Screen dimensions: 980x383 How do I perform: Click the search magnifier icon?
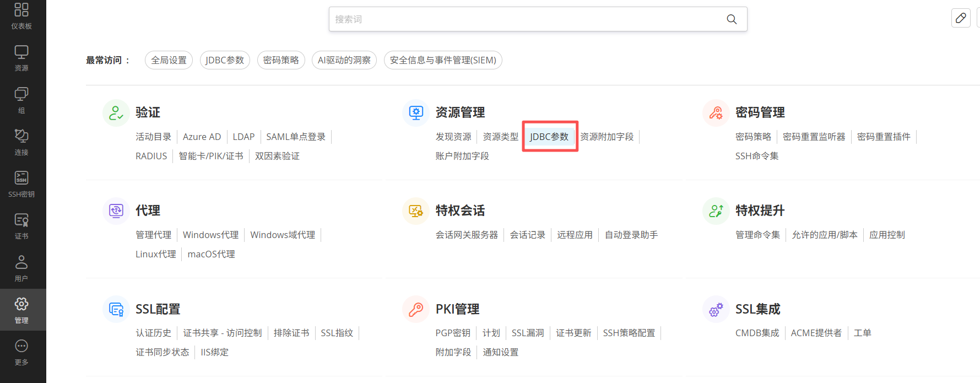[x=732, y=19]
